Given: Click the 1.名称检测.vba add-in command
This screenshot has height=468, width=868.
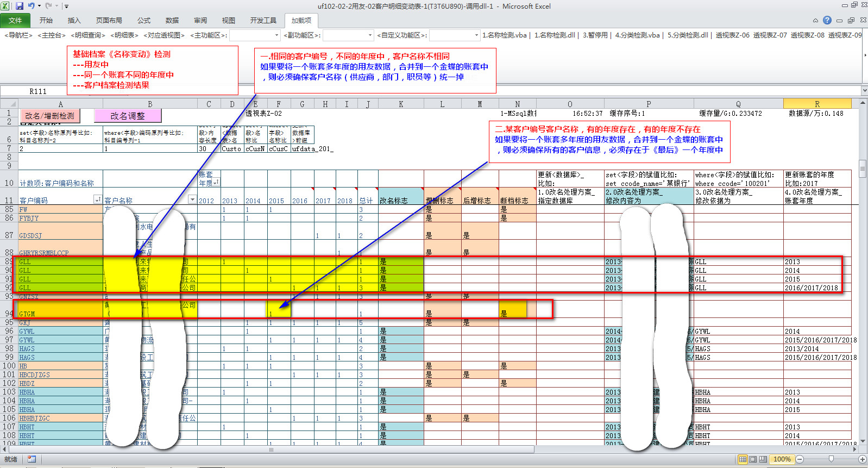Looking at the screenshot, I should pos(504,35).
